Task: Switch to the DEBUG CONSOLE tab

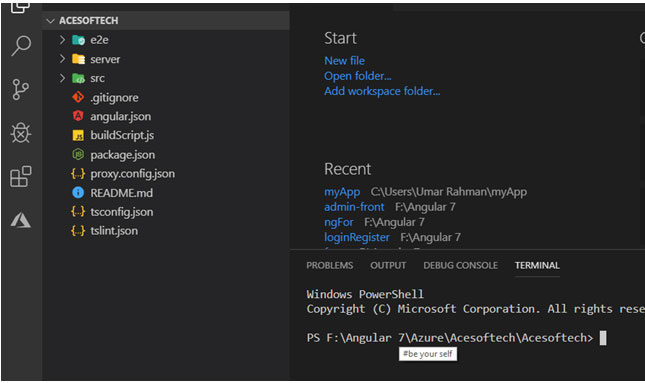Action: (x=460, y=265)
